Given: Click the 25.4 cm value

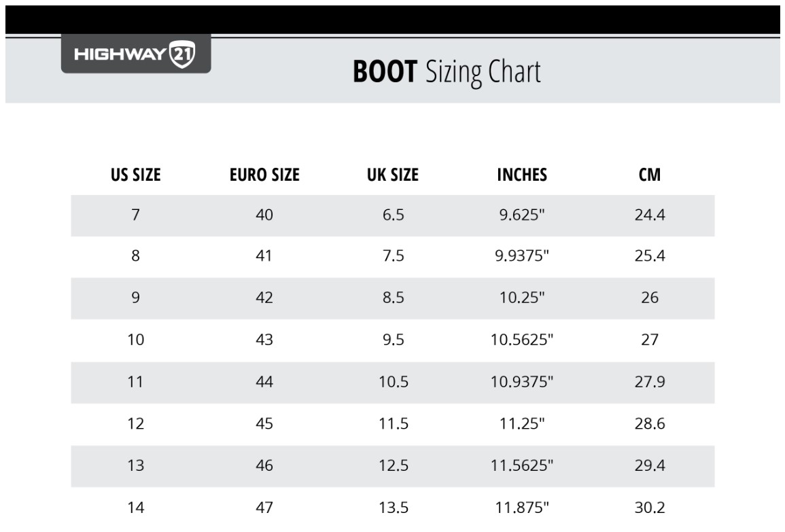Looking at the screenshot, I should pos(650,255).
